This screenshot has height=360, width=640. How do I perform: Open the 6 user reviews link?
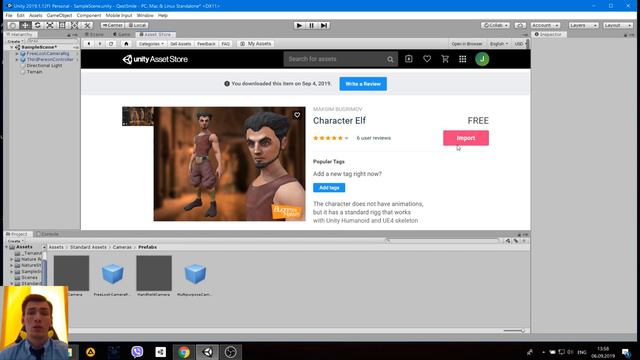[x=373, y=138]
